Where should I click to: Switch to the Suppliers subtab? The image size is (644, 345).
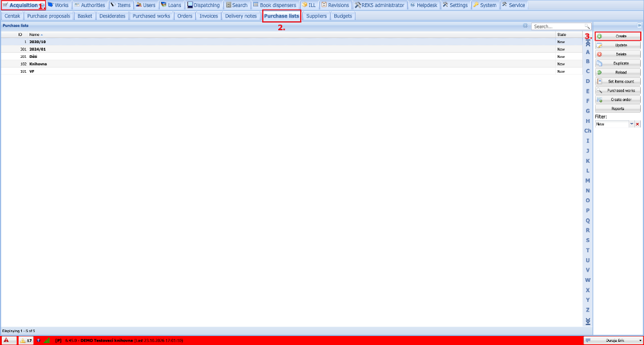pos(317,16)
